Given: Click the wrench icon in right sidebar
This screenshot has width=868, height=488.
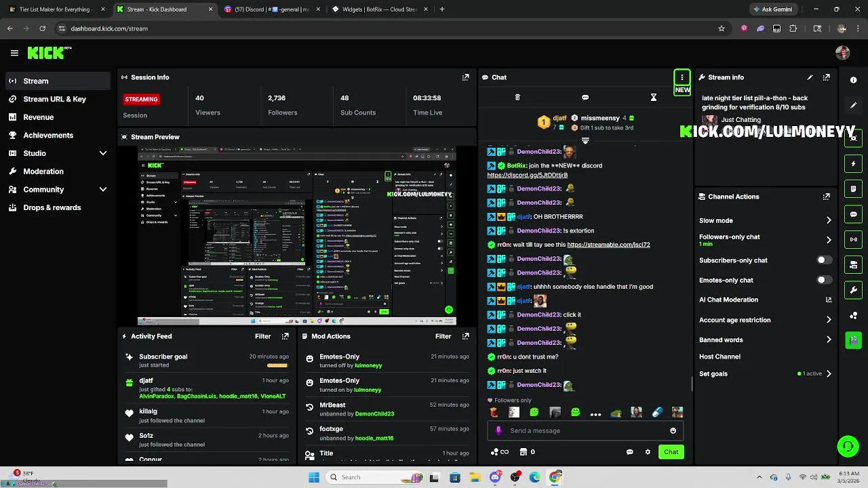Looking at the screenshot, I should click(x=853, y=290).
